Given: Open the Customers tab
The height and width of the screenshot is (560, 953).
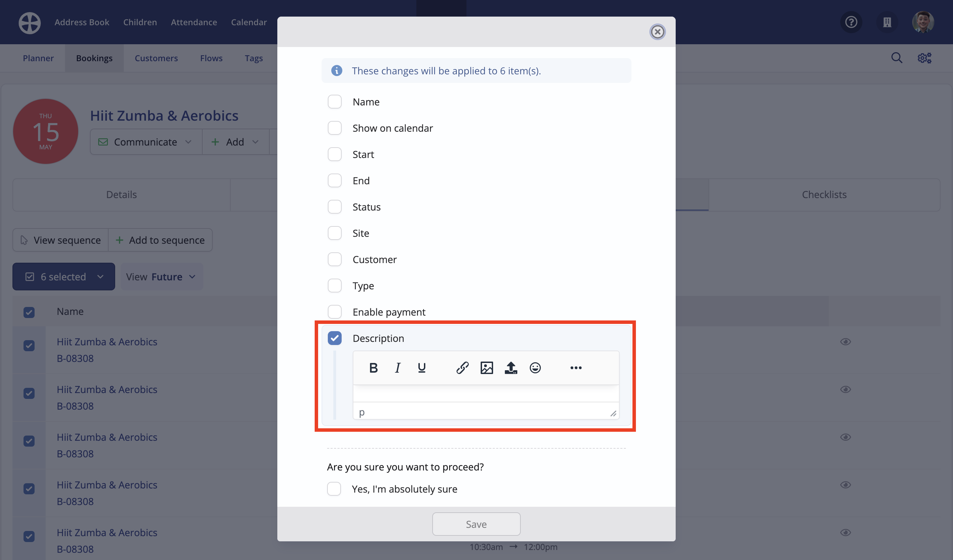Looking at the screenshot, I should point(156,58).
